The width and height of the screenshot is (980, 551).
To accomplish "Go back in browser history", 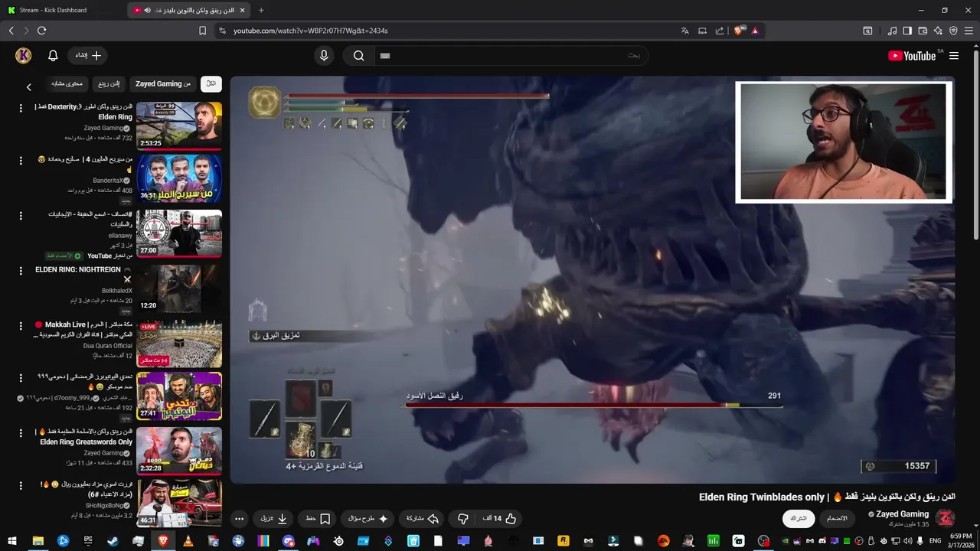I will coord(11,31).
